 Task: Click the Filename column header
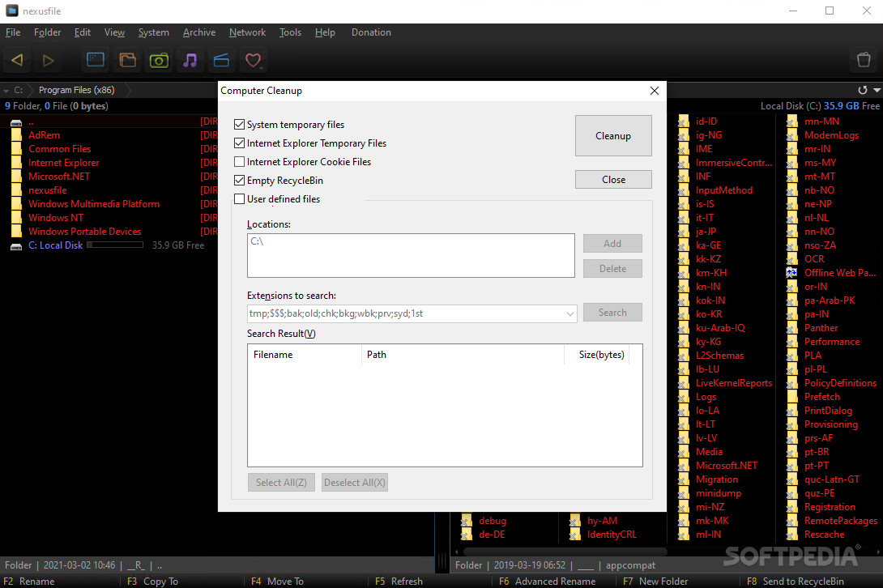[x=305, y=355]
